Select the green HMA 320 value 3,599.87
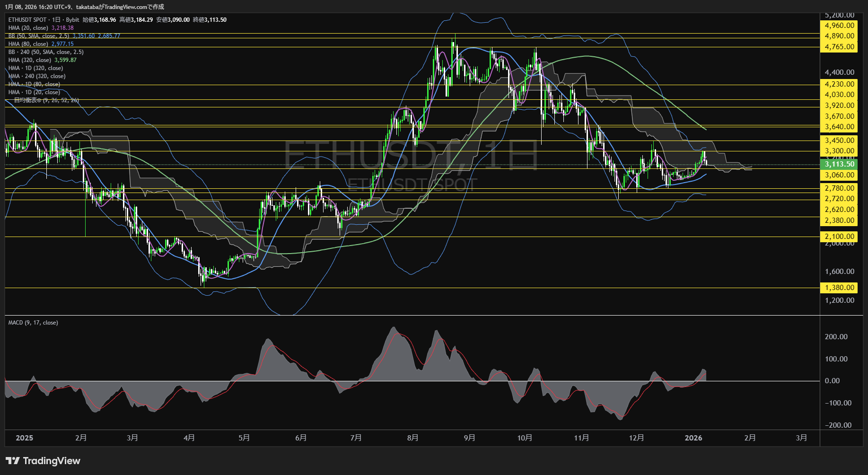 point(65,60)
